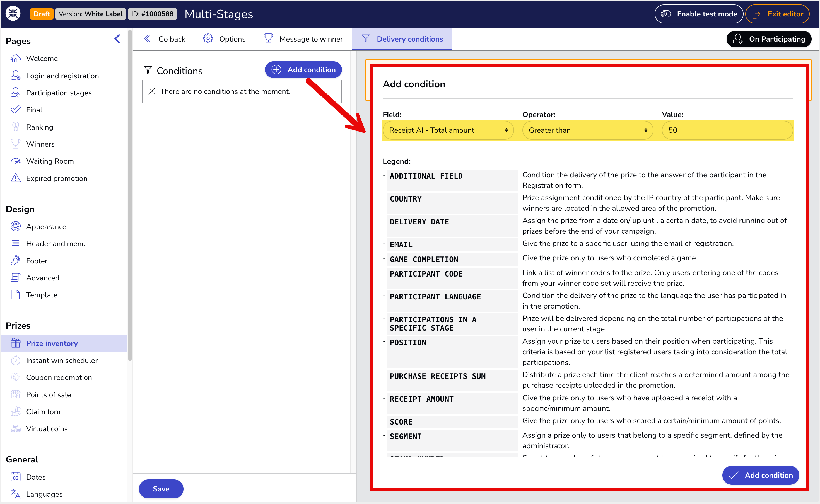The height and width of the screenshot is (504, 820).
Task: Click the Go back double-chevron icon
Action: coord(147,39)
